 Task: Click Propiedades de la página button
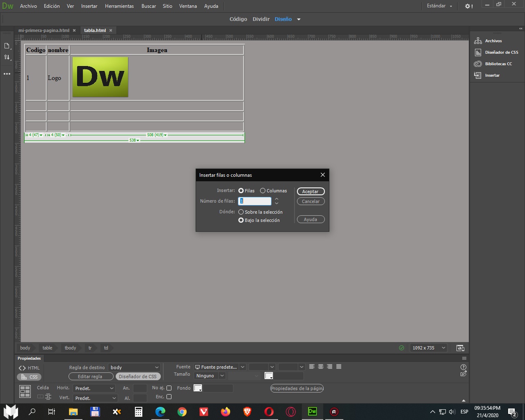point(297,388)
